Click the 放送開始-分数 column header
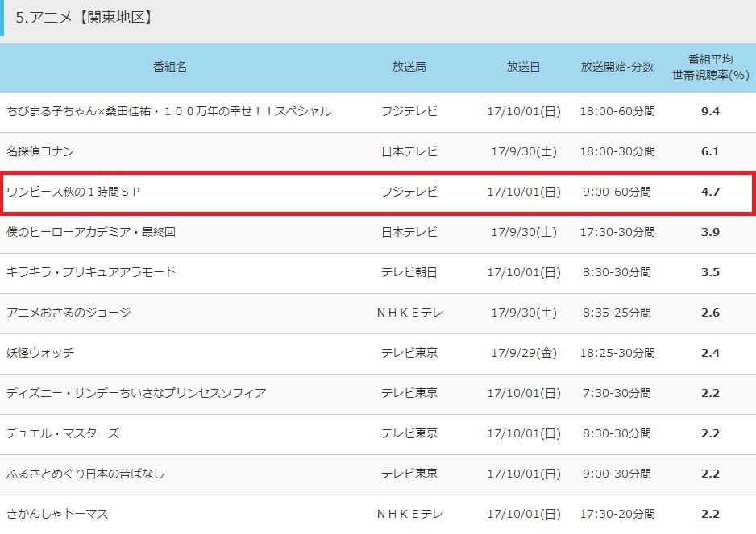This screenshot has width=756, height=534. (x=617, y=67)
